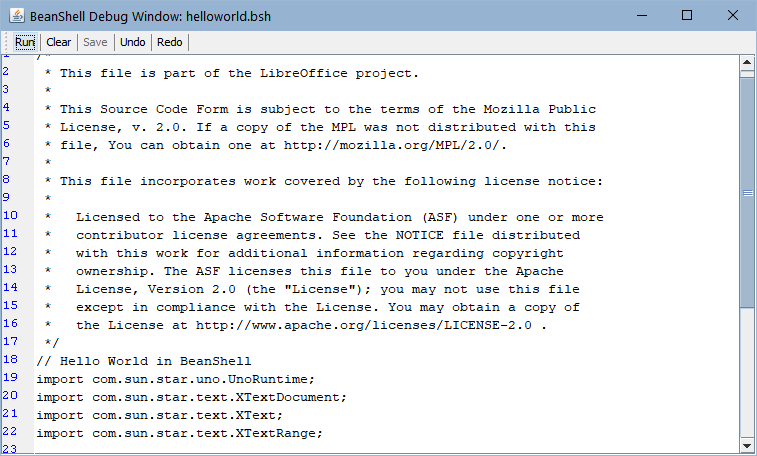
Task: Undo the last edit
Action: coord(132,42)
